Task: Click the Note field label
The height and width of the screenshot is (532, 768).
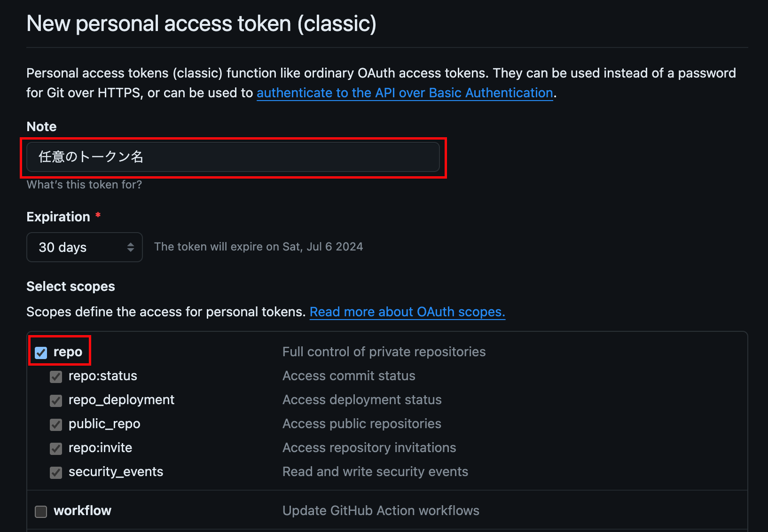Action: click(41, 126)
